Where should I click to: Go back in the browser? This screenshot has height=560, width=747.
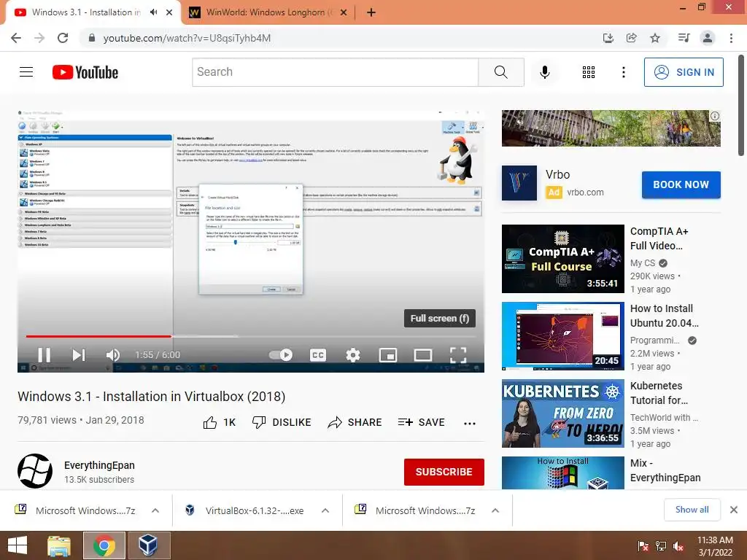16,38
